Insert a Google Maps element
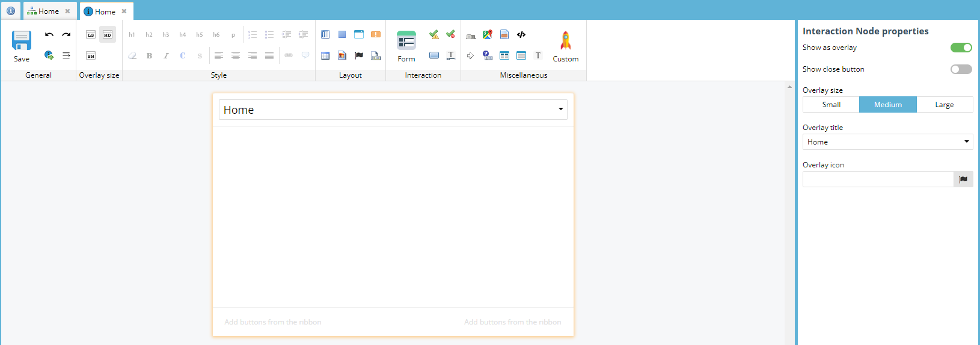 (x=488, y=35)
